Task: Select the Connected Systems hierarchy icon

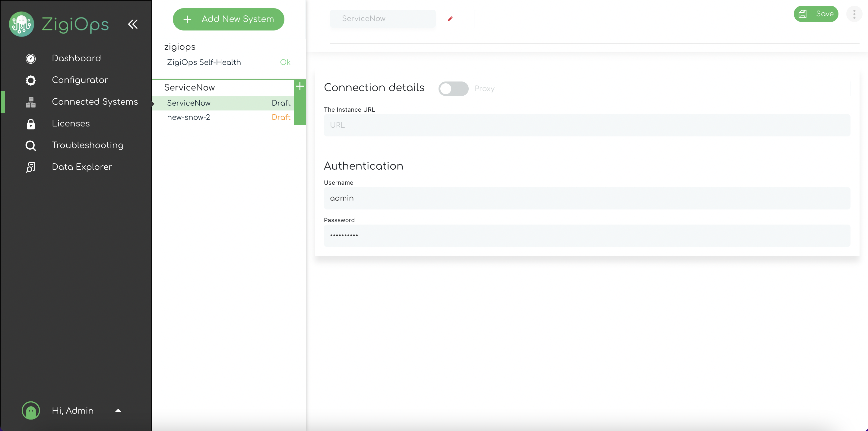Action: click(x=30, y=102)
